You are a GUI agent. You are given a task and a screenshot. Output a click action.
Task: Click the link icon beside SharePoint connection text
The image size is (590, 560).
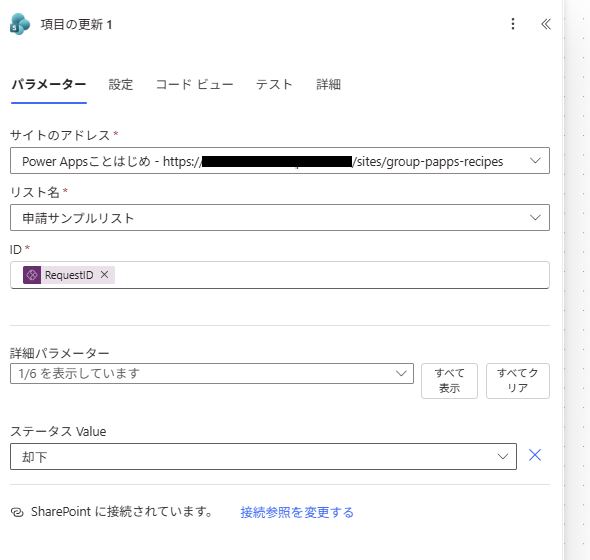tap(17, 512)
